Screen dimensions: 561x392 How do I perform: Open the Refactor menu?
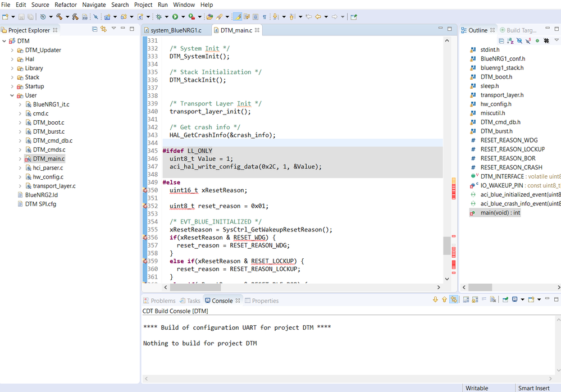[66, 4]
